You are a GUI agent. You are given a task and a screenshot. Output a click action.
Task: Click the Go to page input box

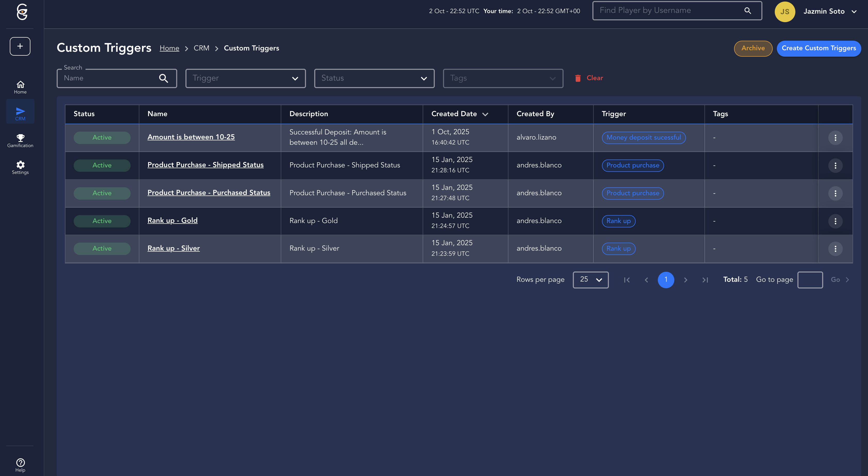[810, 280]
